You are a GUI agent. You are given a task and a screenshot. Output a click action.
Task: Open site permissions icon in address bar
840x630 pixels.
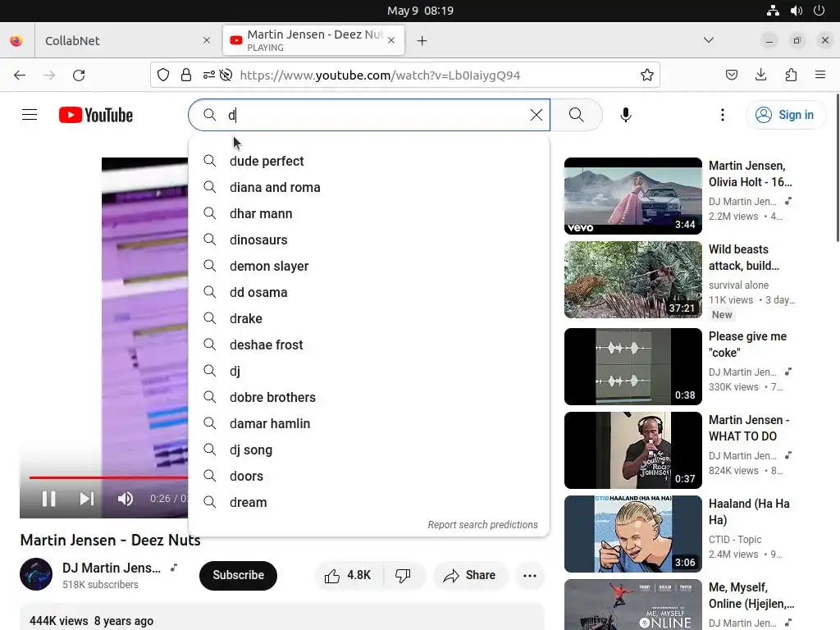(209, 75)
